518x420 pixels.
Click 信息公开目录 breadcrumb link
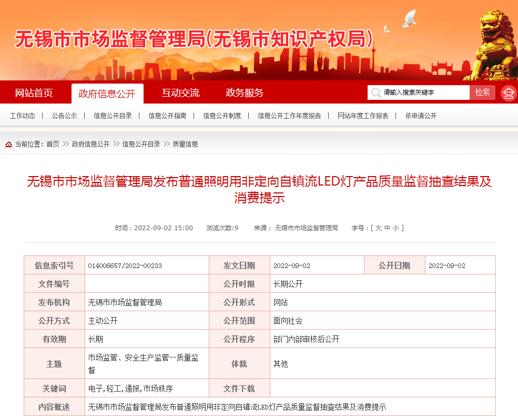click(141, 144)
